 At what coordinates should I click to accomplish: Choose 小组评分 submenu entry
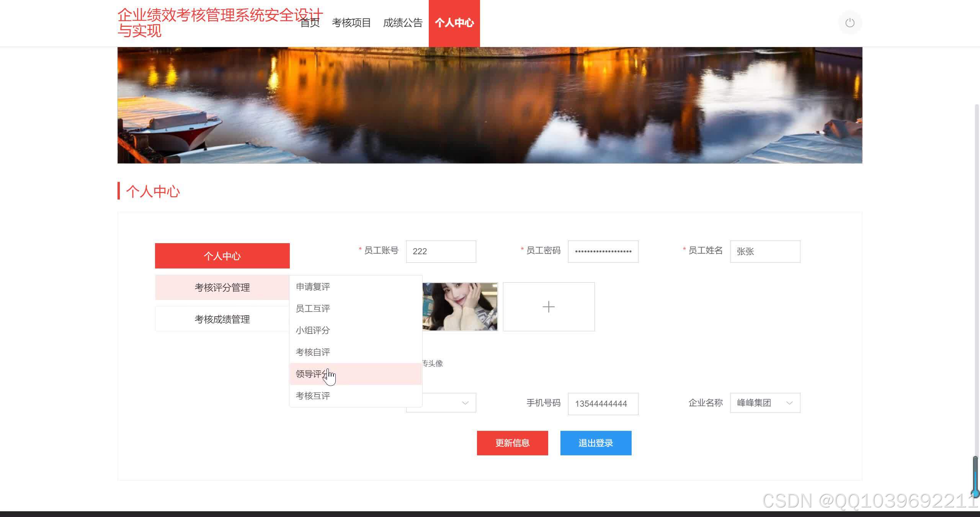[x=313, y=330]
